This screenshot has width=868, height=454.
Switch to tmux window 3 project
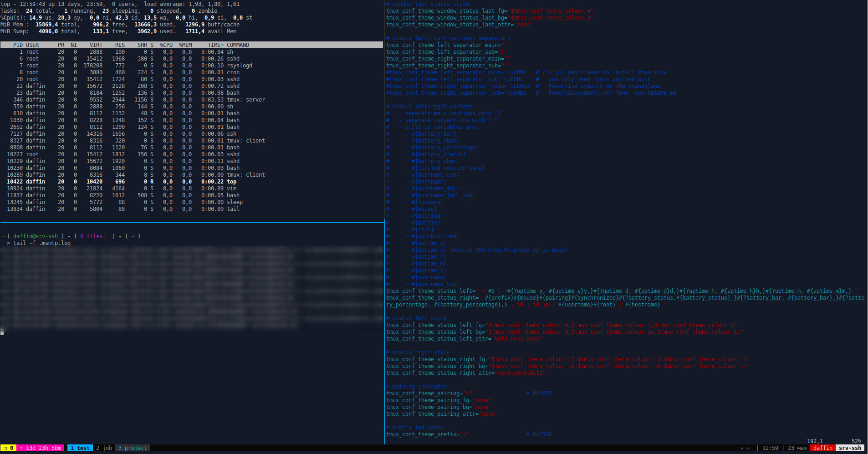(x=133, y=448)
